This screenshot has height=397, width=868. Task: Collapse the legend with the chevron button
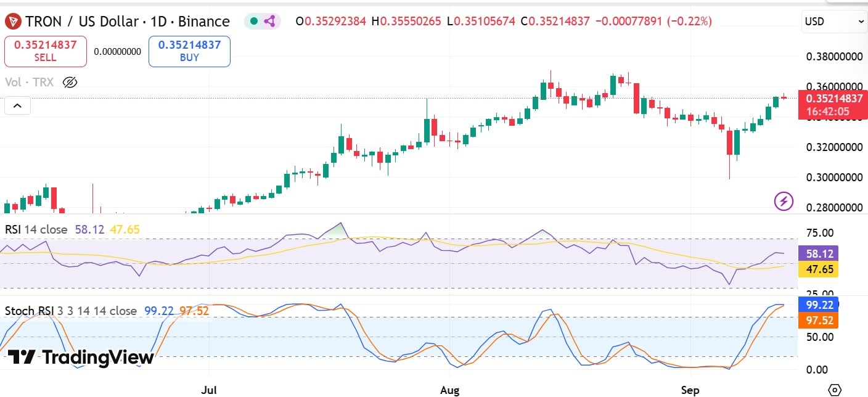pyautogui.click(x=17, y=105)
